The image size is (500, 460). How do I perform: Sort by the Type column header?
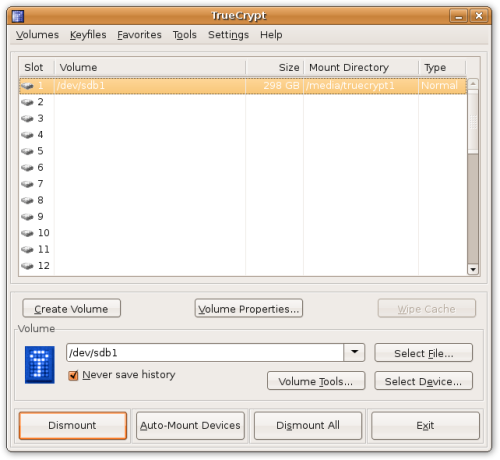[442, 67]
